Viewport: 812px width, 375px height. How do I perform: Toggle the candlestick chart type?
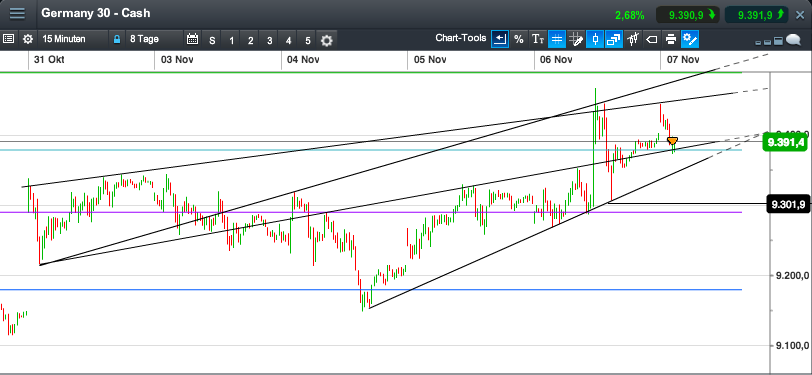[x=594, y=39]
